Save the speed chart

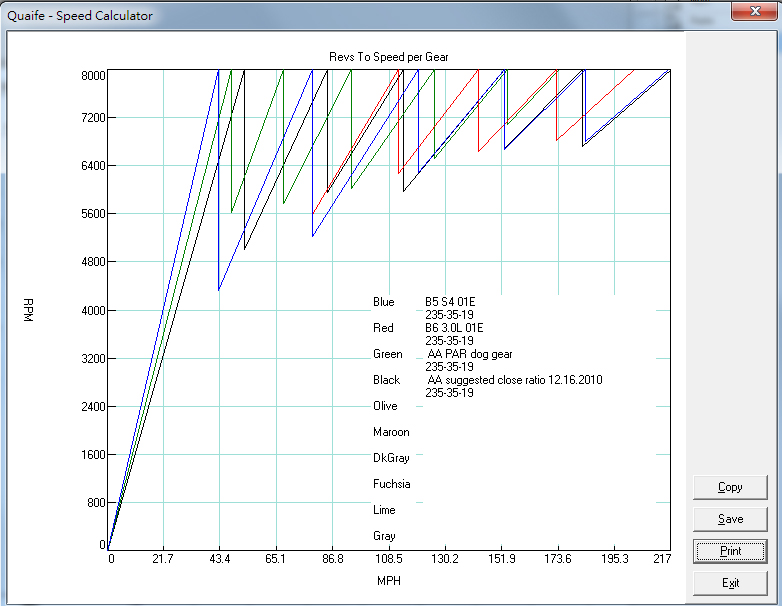coord(730,519)
